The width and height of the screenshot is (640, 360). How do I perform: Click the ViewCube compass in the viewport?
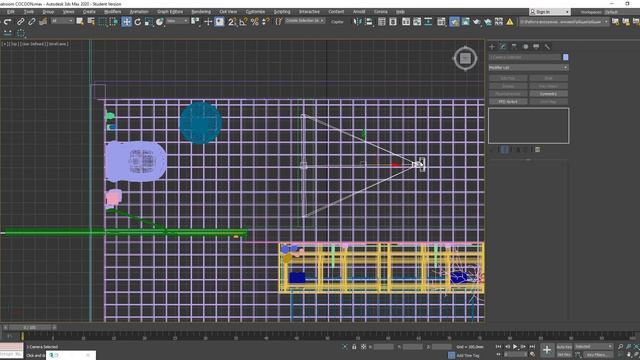[x=465, y=58]
